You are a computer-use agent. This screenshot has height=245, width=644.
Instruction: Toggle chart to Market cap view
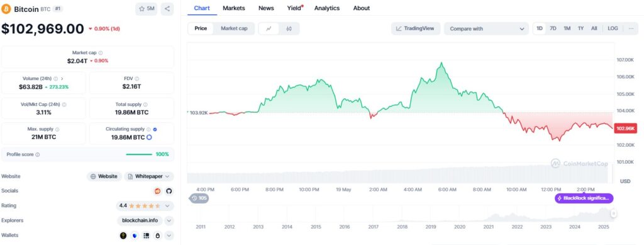pos(234,28)
